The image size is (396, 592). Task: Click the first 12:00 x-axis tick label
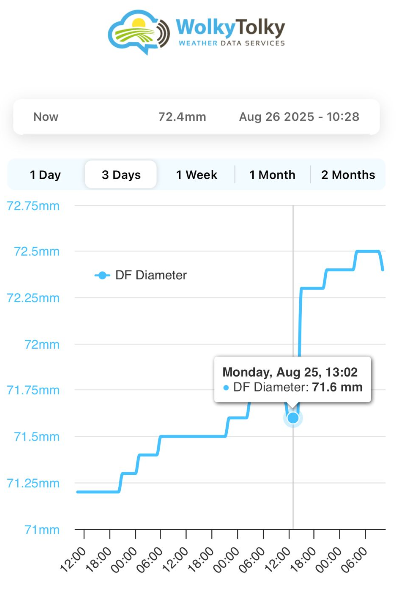(73, 560)
